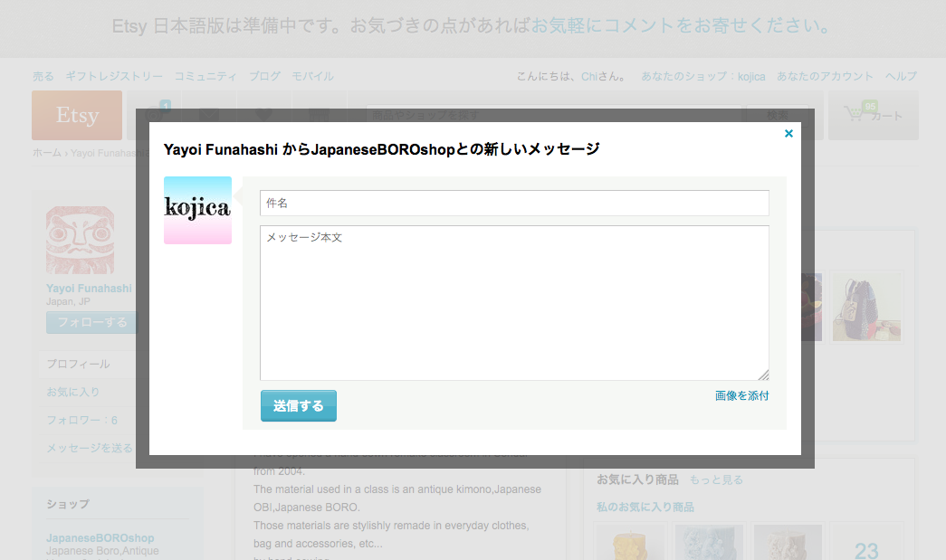Viewport: 946px width, 560px height.
Task: Click the Chi username link
Action: [x=588, y=77]
